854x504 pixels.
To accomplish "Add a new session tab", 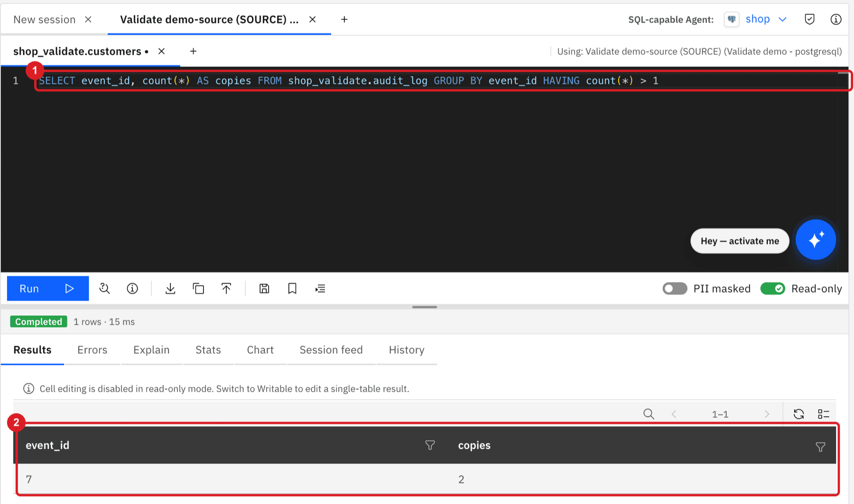I will point(344,19).
